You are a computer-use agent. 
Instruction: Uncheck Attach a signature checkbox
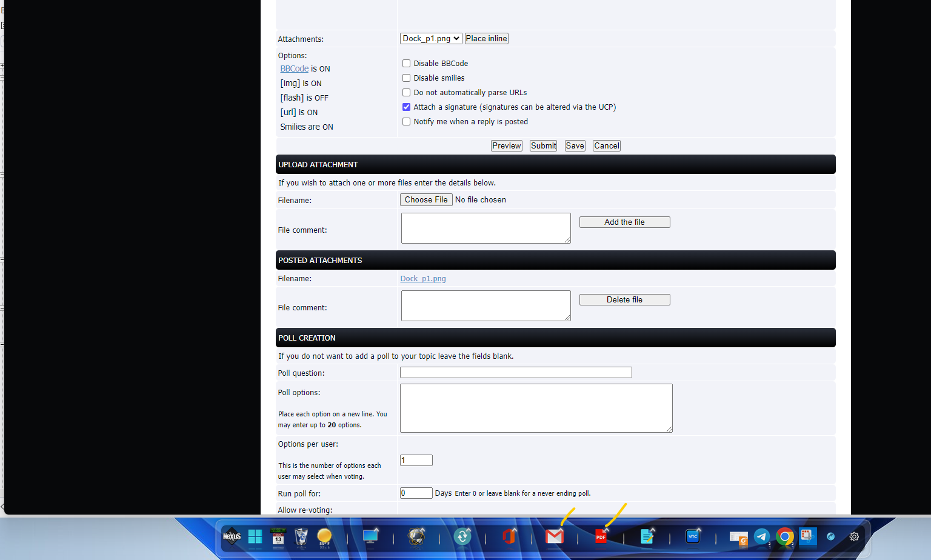click(407, 107)
